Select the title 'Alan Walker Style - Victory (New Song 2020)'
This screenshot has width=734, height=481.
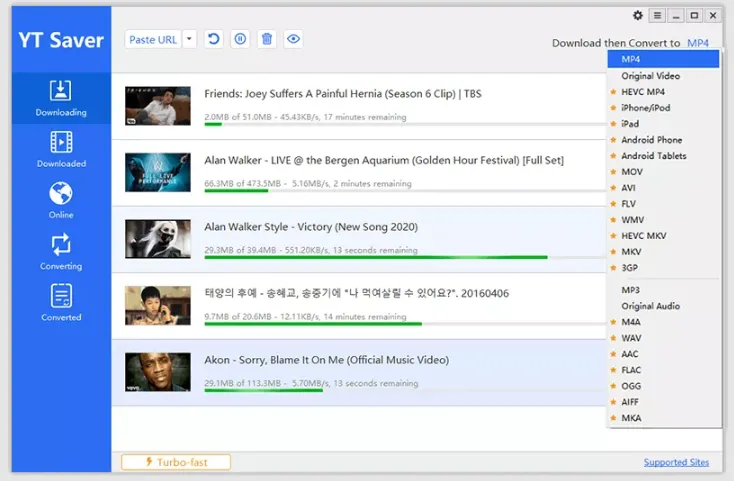(x=311, y=227)
